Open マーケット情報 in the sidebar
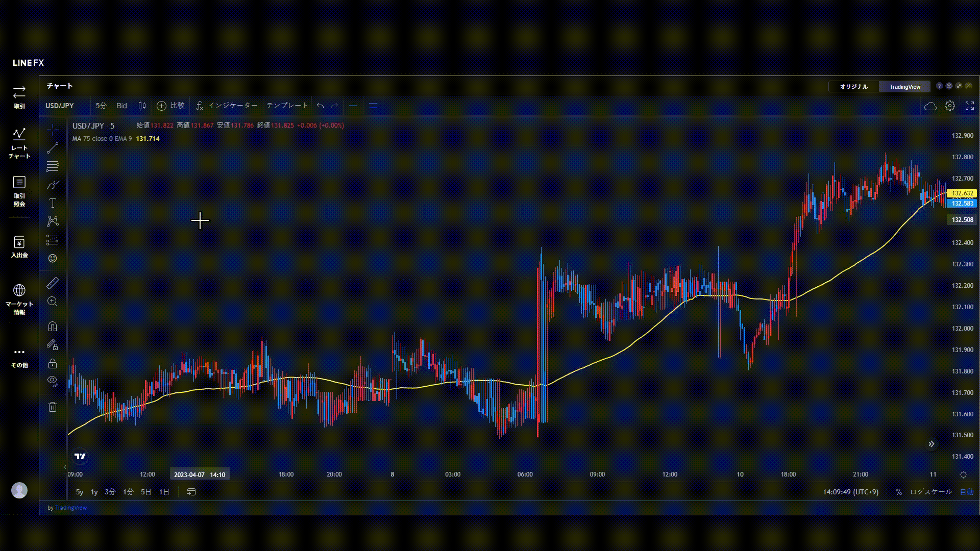Screen dimensions: 980x551 coord(19,299)
